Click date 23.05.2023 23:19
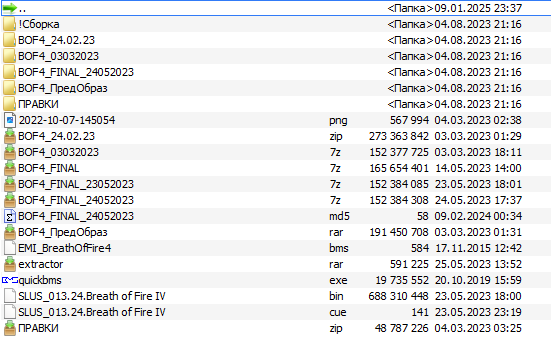The height and width of the screenshot is (360, 551). [478, 312]
